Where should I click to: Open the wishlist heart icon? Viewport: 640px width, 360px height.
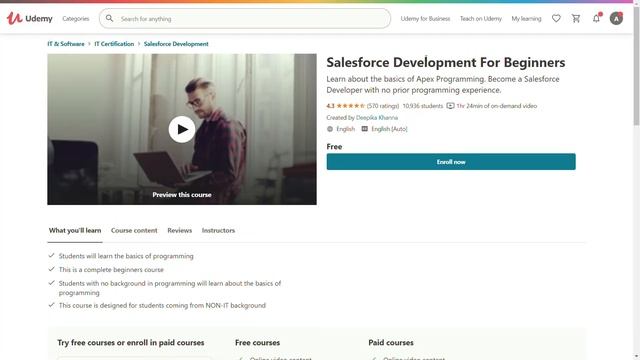(x=556, y=18)
